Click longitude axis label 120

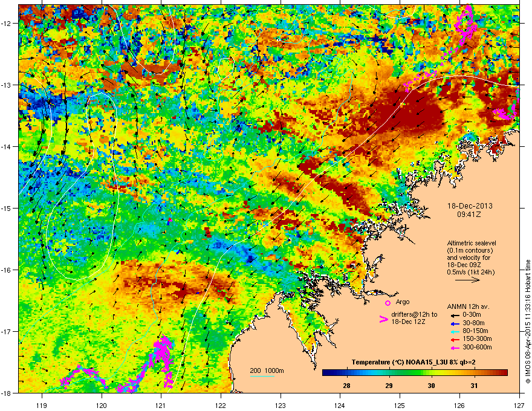(x=102, y=405)
